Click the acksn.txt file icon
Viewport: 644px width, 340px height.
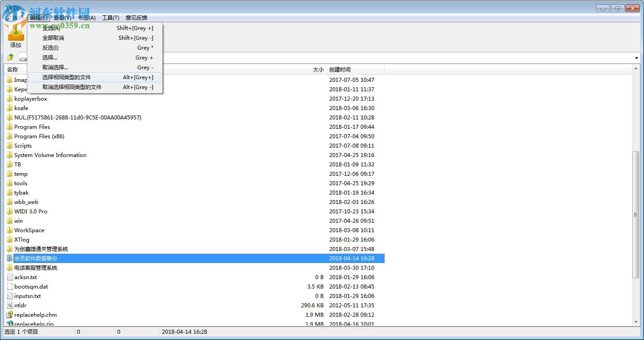(x=10, y=277)
